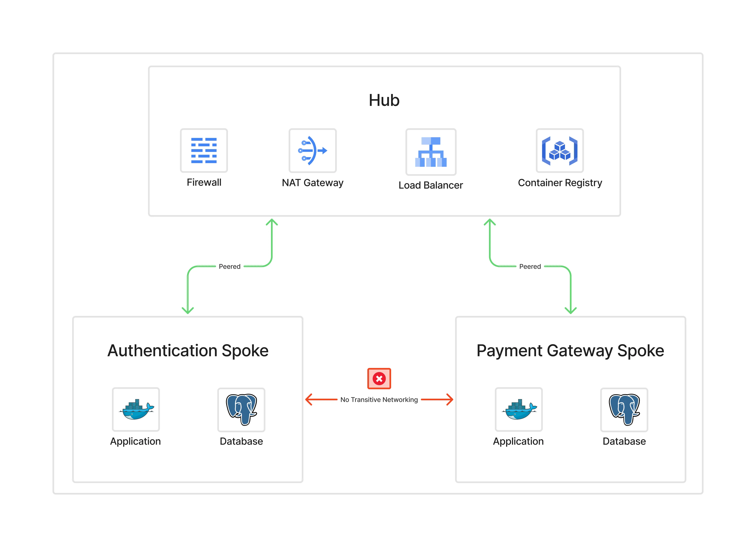Click the Firewall text label
Screen dimensions: 756x547
204,183
